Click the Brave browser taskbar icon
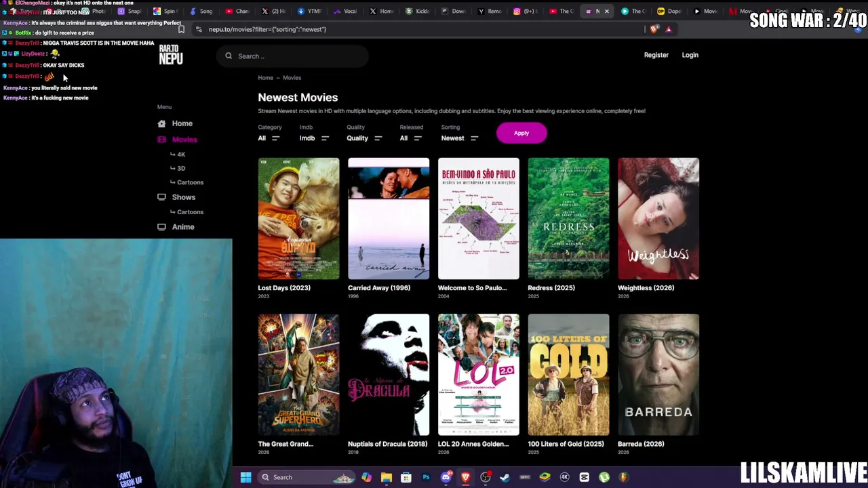The image size is (868, 488). 465,477
